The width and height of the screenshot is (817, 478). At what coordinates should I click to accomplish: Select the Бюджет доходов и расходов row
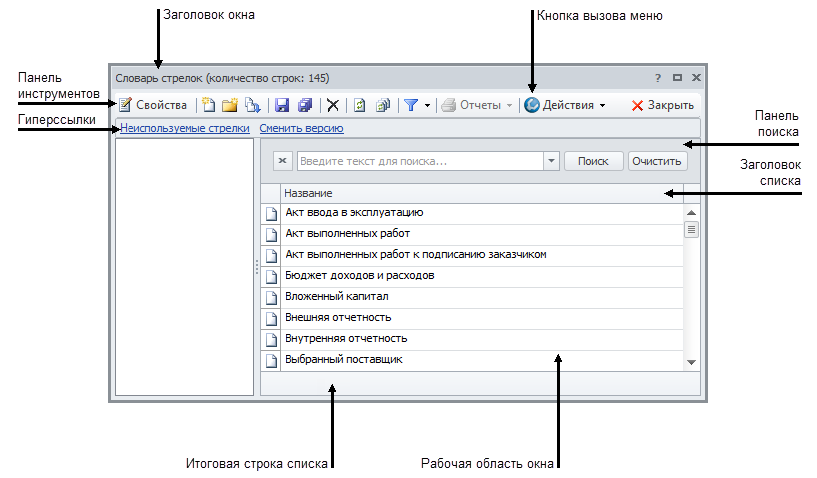[360, 275]
